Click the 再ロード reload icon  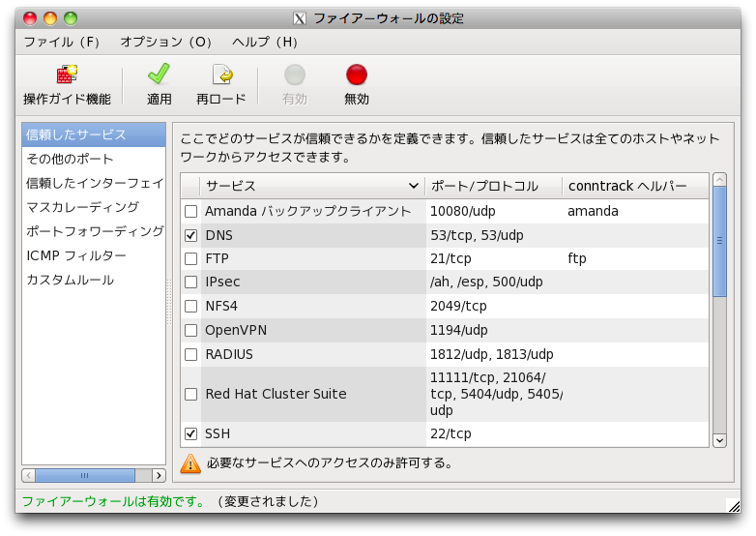click(x=221, y=75)
